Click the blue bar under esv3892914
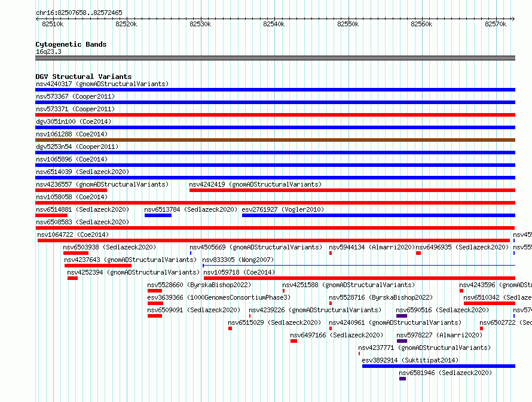Screen dimensions: 532x402 tap(439, 366)
